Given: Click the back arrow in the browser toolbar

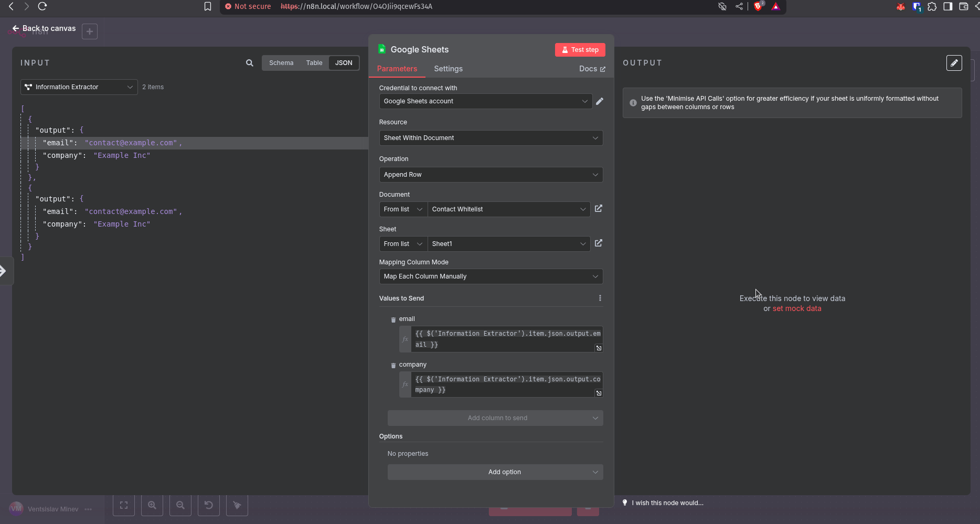Looking at the screenshot, I should [x=11, y=6].
